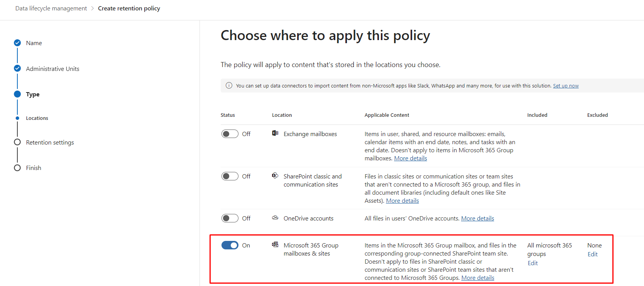The width and height of the screenshot is (644, 286).
Task: Turn on SharePoint classic sites toggle
Action: pyautogui.click(x=230, y=176)
